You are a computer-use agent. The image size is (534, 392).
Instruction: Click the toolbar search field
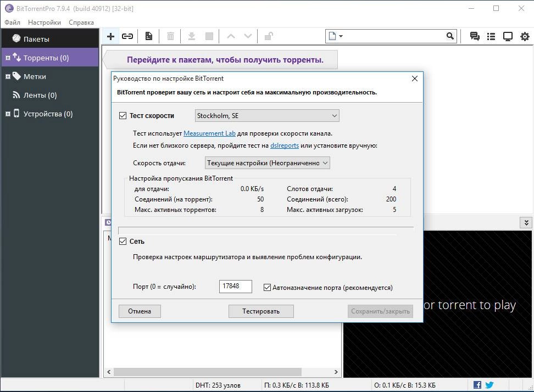(391, 36)
